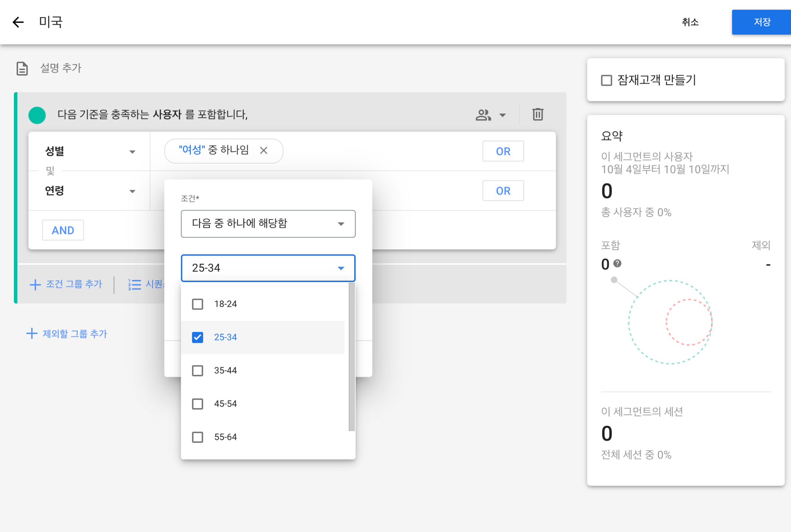
Task: Delete condition group with trash icon
Action: pyautogui.click(x=538, y=114)
